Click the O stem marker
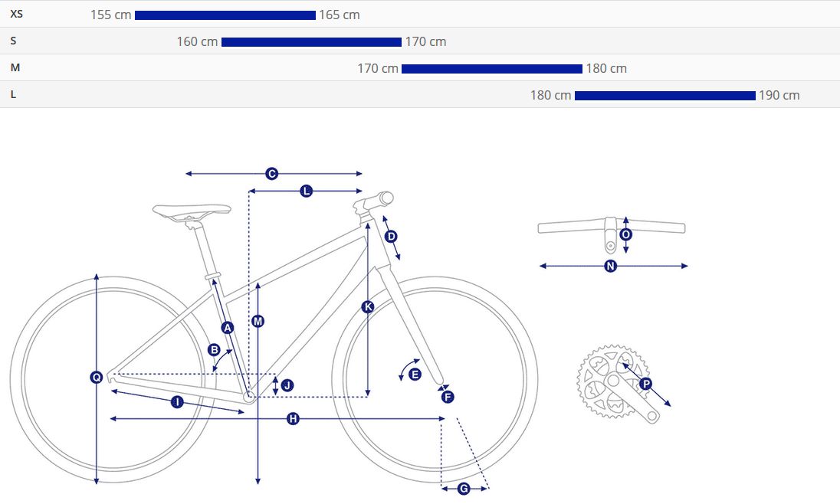840x504 pixels. (626, 234)
